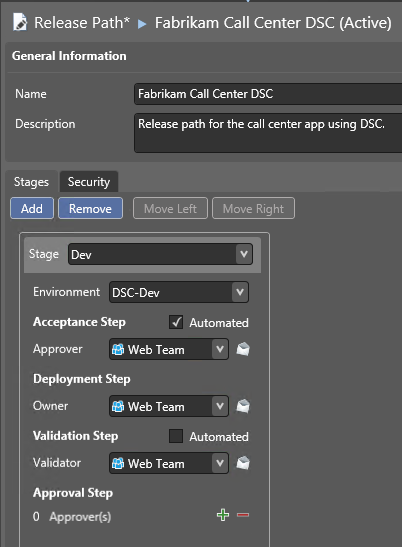Viewport: 402px width, 547px height.
Task: Click the Move Right button
Action: [x=253, y=209]
